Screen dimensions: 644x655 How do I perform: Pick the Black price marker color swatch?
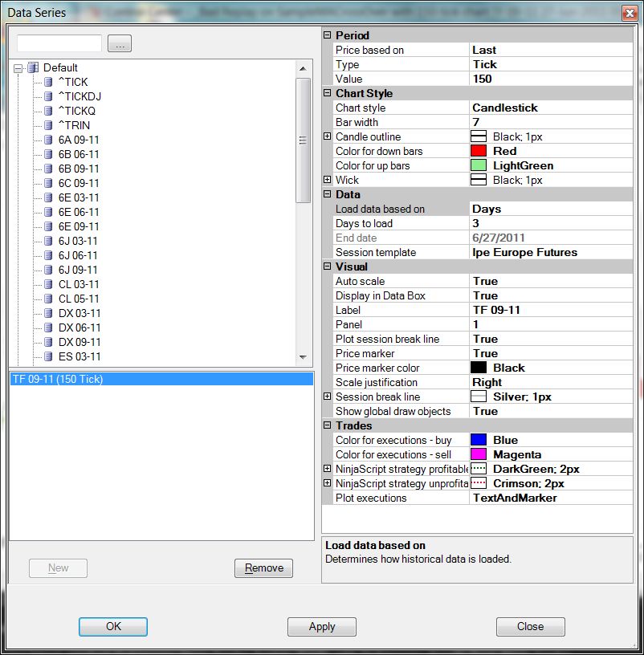point(479,368)
